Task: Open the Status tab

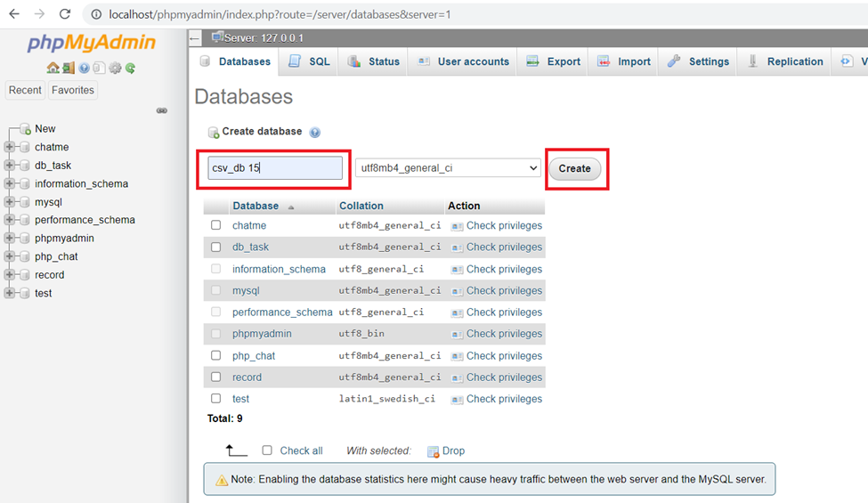Action: [x=374, y=61]
